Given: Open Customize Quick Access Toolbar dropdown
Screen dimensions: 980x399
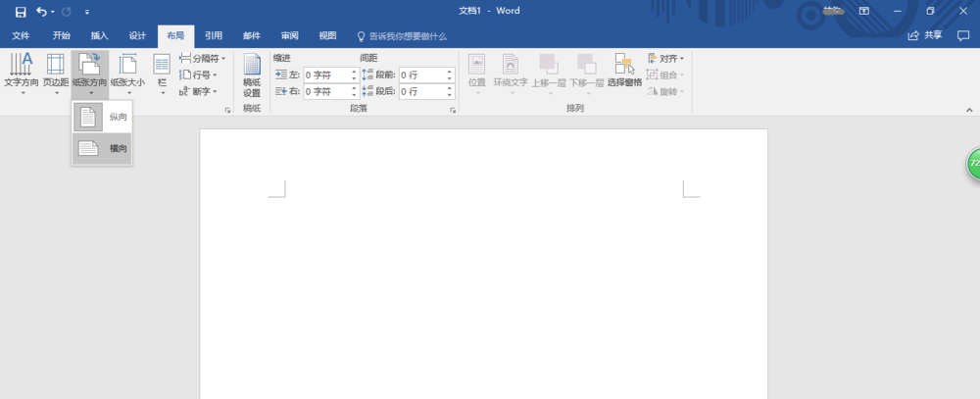Looking at the screenshot, I should point(87,12).
